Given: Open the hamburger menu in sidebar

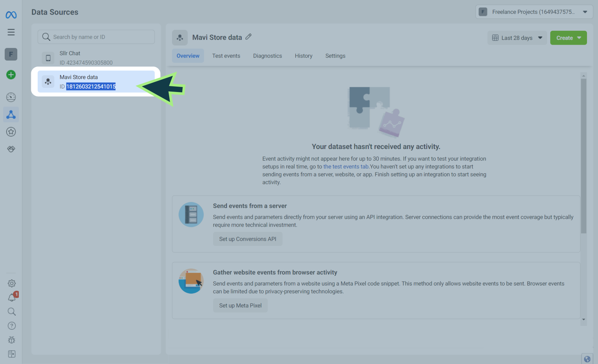Looking at the screenshot, I should [x=11, y=32].
